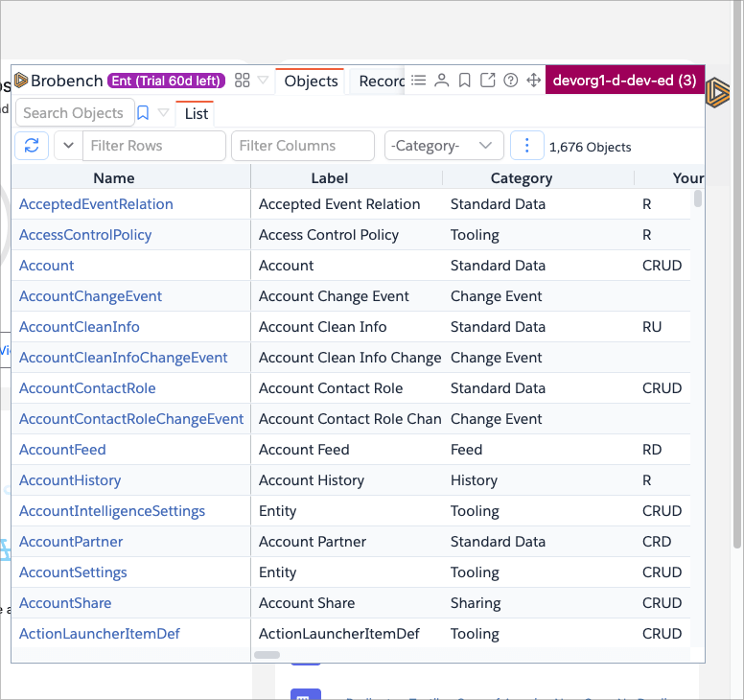Click the apps grid icon near Brobench
Screen dimensions: 744x700
[x=242, y=81]
